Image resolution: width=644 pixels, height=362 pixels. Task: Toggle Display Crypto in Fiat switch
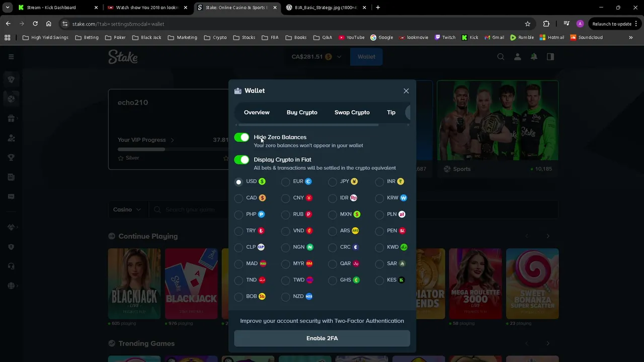click(242, 160)
